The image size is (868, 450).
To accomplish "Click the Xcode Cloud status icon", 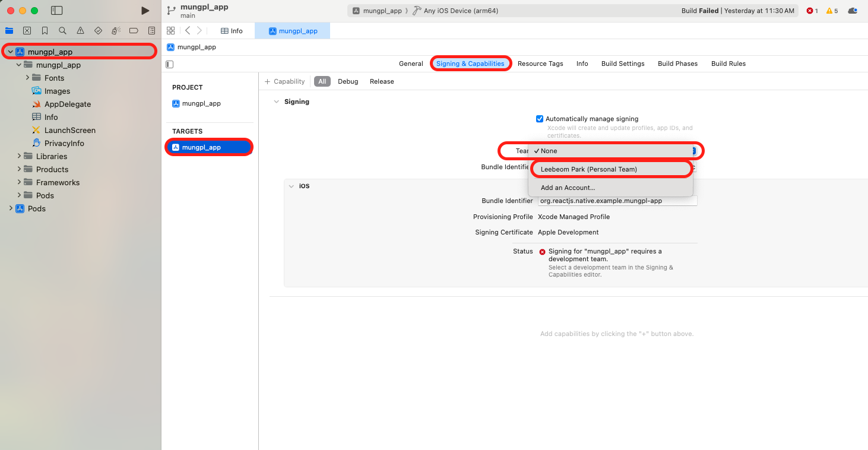I will [x=853, y=11].
